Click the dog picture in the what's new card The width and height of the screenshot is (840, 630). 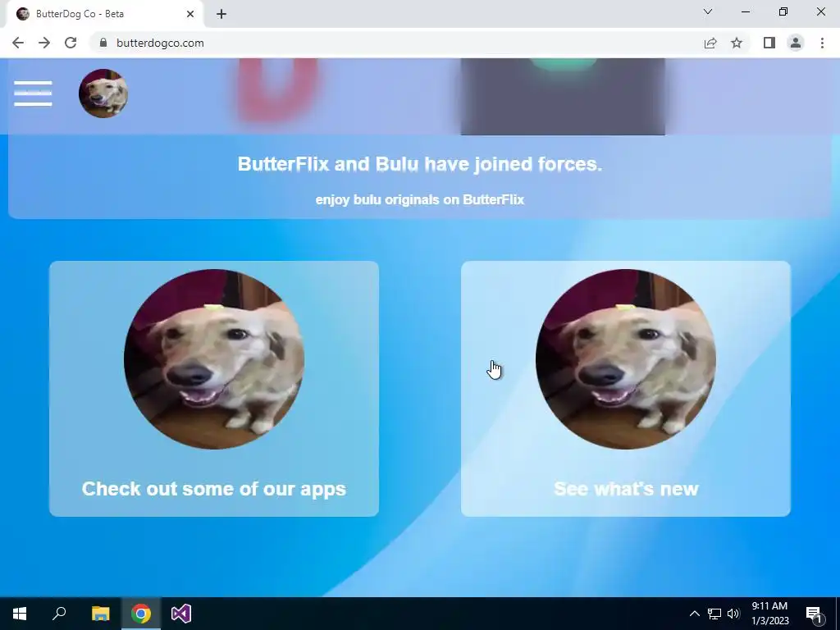(x=626, y=359)
